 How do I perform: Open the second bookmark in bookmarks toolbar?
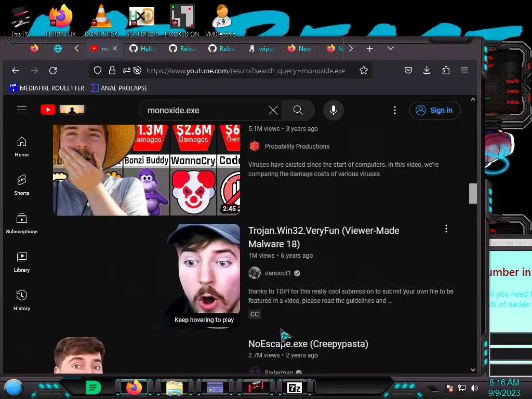(119, 88)
